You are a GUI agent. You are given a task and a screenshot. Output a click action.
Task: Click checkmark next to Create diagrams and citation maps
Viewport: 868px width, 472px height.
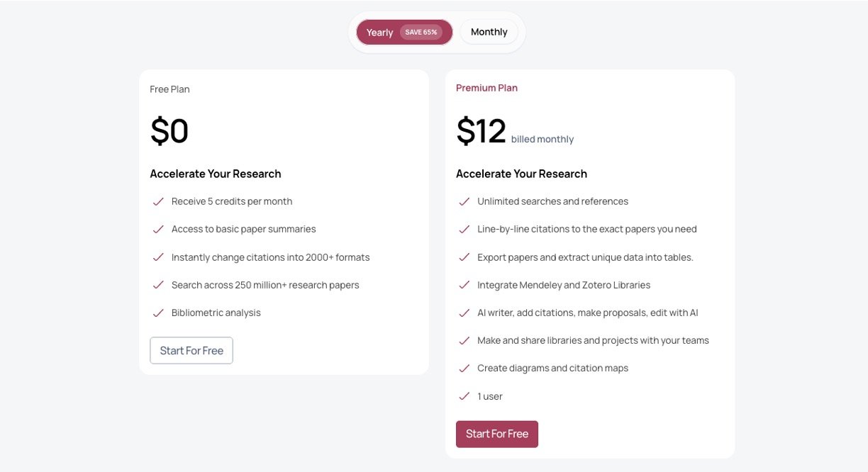click(464, 369)
